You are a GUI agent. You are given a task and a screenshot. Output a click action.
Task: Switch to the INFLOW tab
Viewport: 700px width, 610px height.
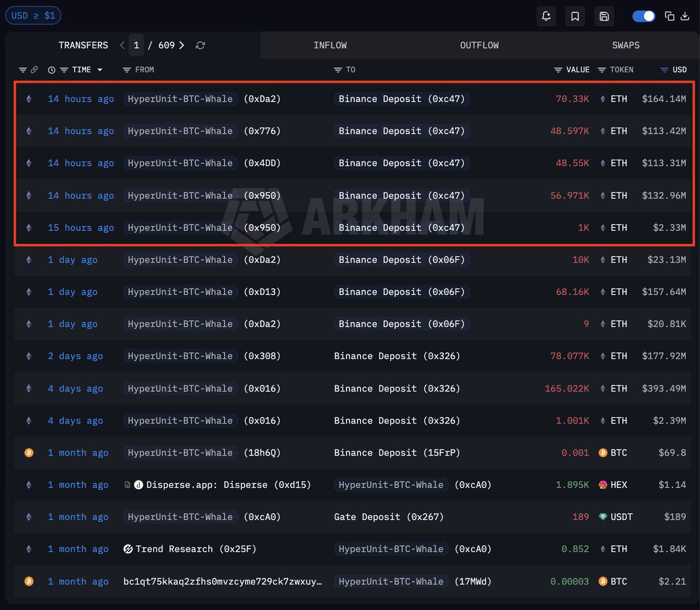(x=330, y=45)
